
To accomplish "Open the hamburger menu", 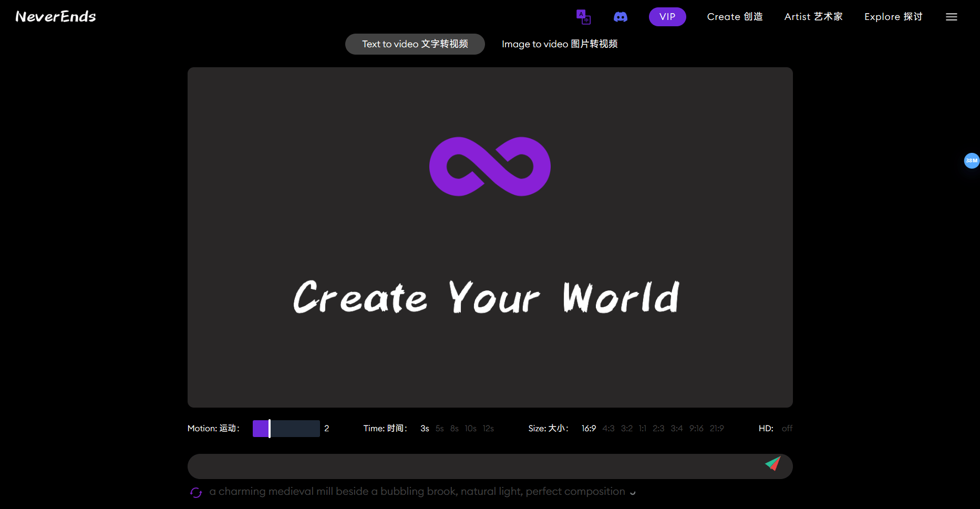I will pos(951,17).
